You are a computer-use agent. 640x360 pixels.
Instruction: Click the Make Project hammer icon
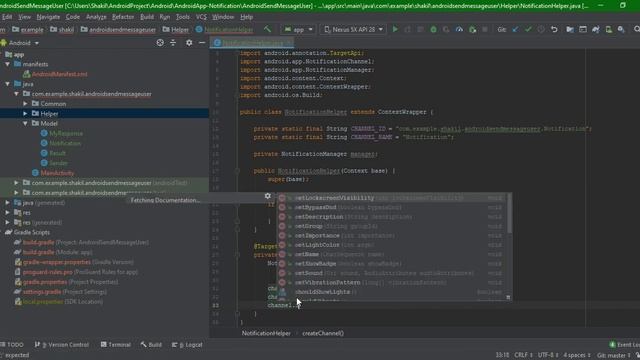click(x=267, y=29)
